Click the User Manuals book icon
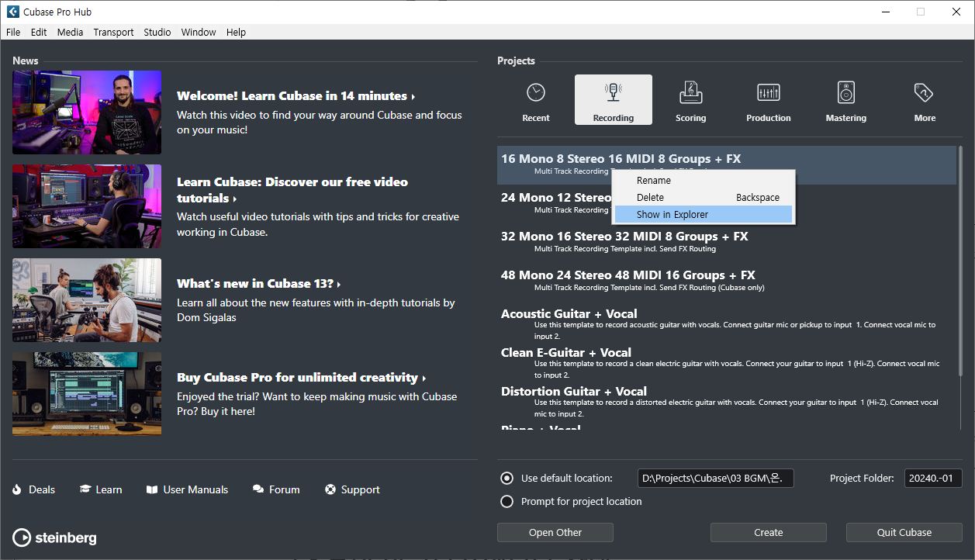975x560 pixels. click(152, 489)
